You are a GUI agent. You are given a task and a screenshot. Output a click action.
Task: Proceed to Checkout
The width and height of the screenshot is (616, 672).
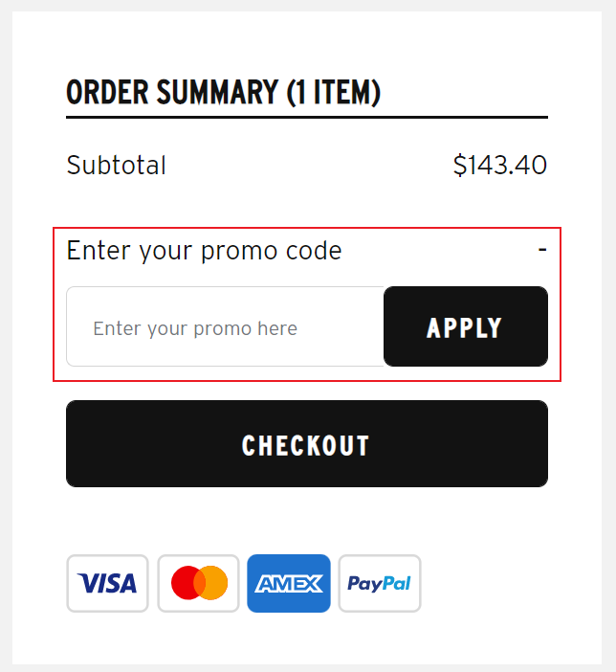click(x=307, y=443)
